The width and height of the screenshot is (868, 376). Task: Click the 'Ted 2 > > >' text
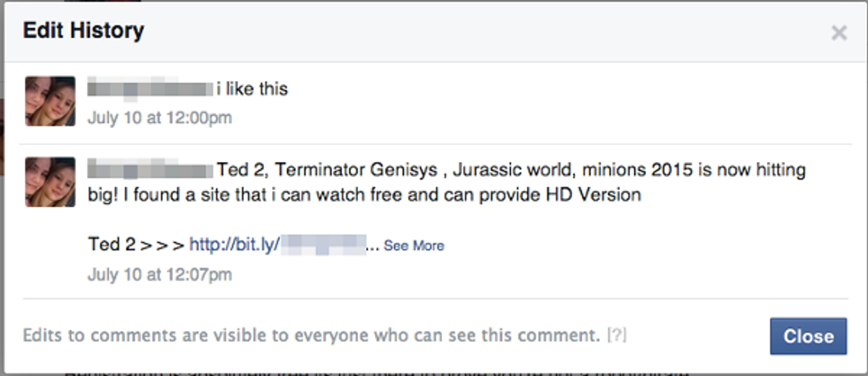click(x=136, y=244)
